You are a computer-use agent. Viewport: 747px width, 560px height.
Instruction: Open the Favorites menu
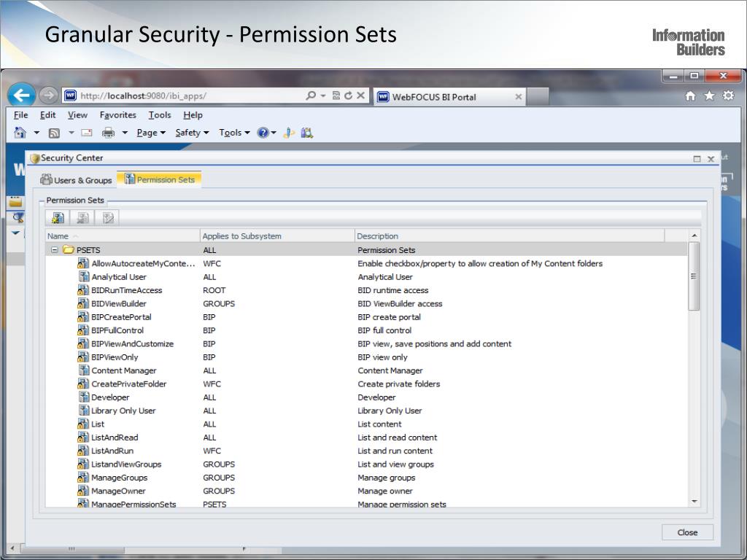pyautogui.click(x=117, y=114)
